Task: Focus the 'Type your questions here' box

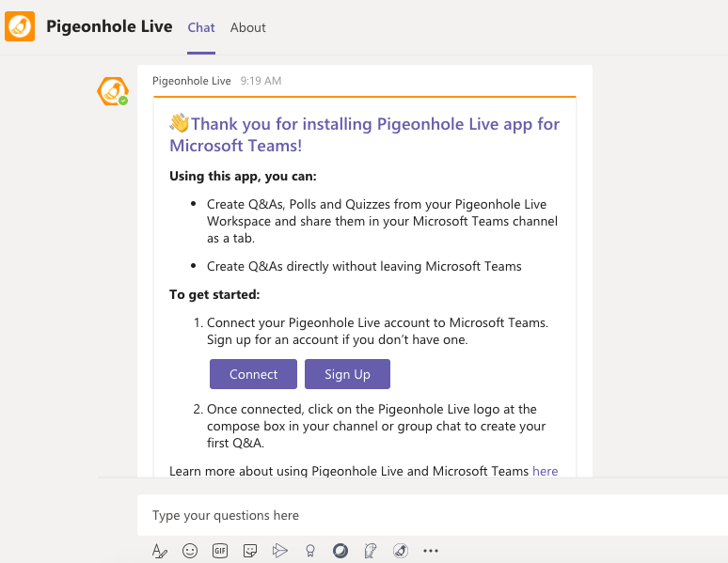Action: pos(433,515)
